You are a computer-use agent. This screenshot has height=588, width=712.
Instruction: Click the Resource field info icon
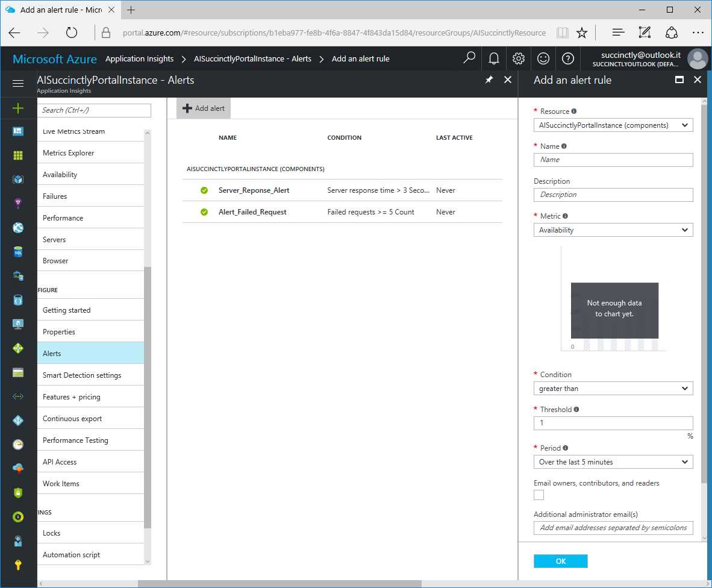[574, 111]
